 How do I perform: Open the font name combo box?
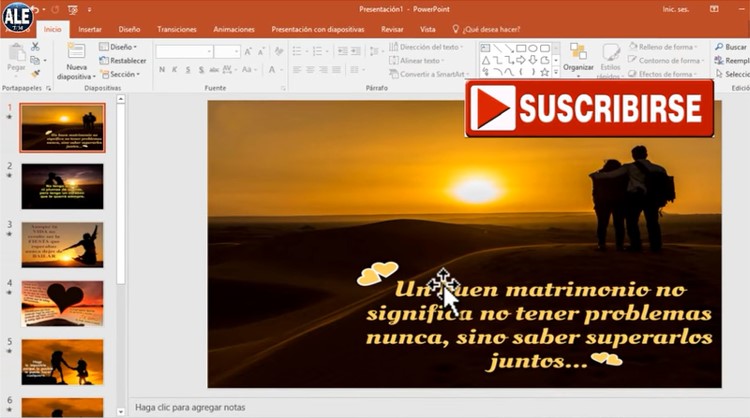183,51
